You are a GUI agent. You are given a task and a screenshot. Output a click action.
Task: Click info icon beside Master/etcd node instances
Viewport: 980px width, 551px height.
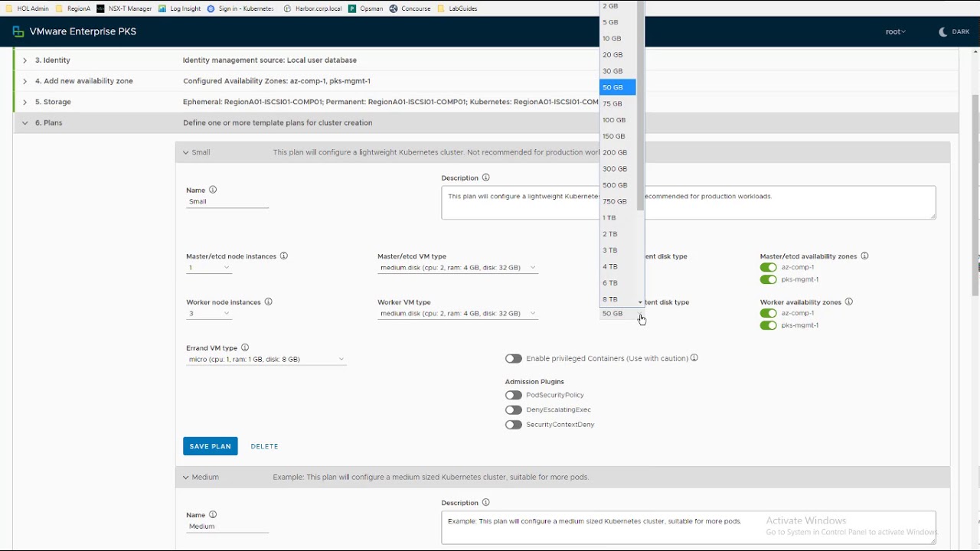[284, 256]
